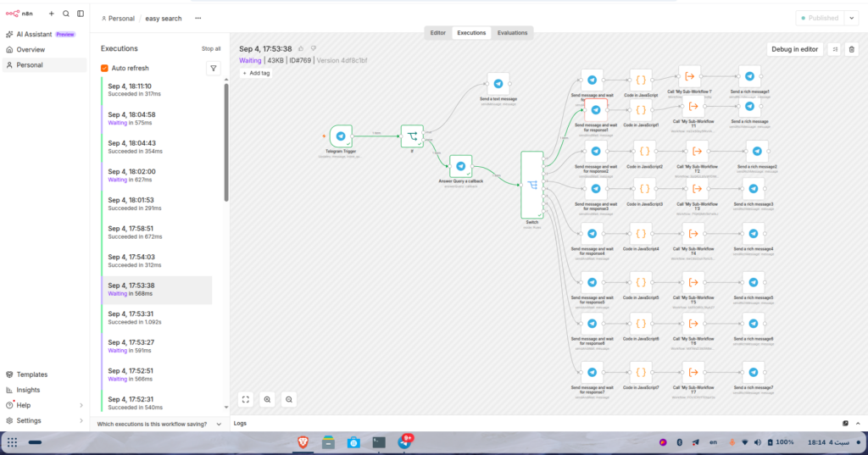The image size is (868, 455).
Task: Select execution Sep 4, 18:04:58
Action: point(157,119)
